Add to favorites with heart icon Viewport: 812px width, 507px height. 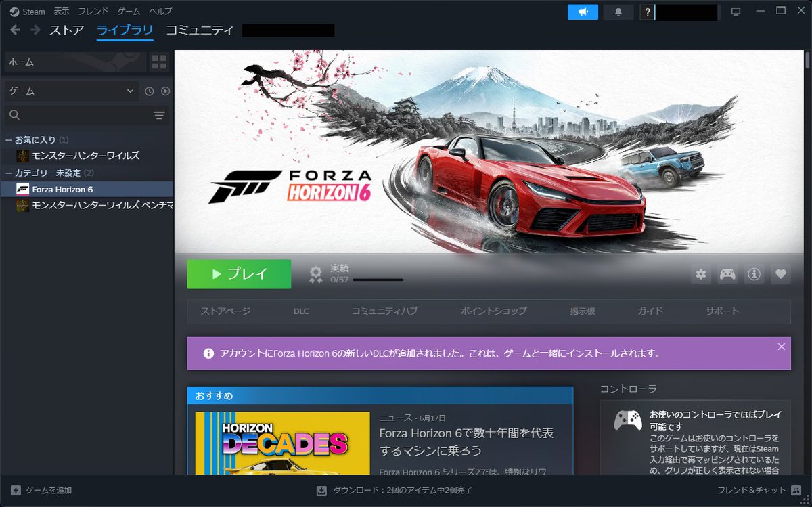(x=781, y=274)
